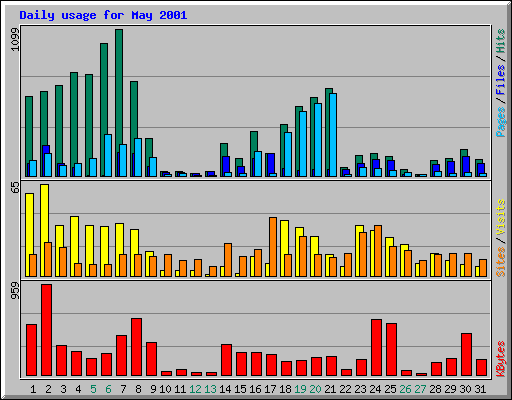Click day label 1 on the x-axis
Screen dimensions: 512x400
pyautogui.click(x=33, y=389)
